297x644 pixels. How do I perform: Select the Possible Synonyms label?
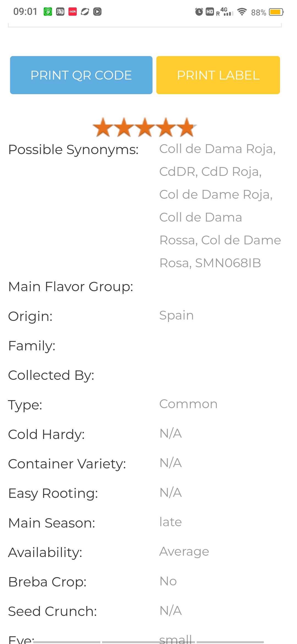pyautogui.click(x=73, y=150)
